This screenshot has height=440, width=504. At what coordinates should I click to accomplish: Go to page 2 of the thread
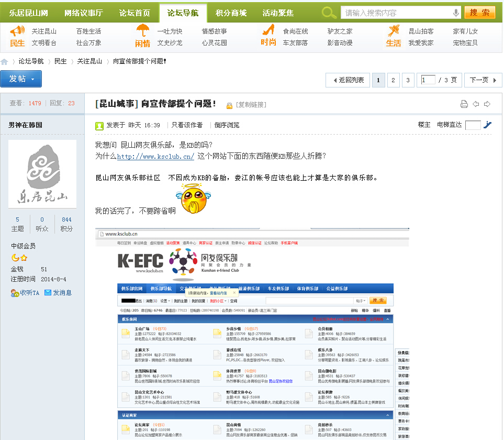pyautogui.click(x=394, y=80)
